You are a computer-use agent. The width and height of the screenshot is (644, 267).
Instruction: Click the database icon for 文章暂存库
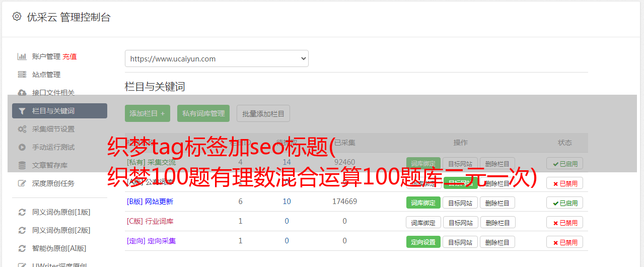coord(22,165)
